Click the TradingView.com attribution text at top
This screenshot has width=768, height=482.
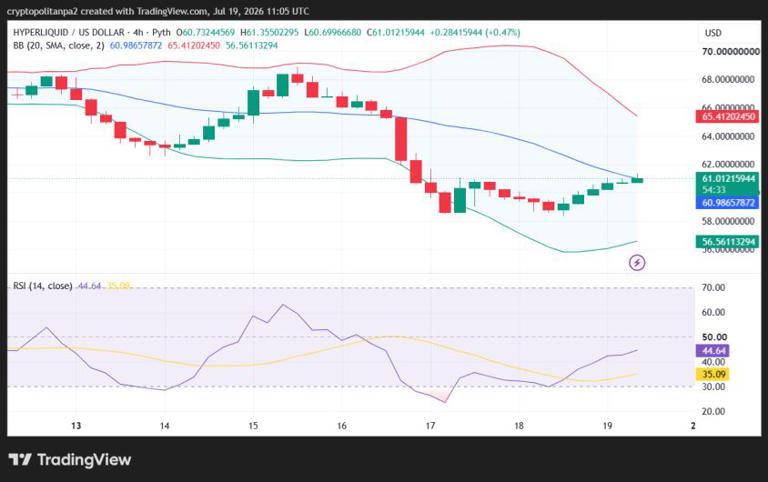tap(163, 11)
